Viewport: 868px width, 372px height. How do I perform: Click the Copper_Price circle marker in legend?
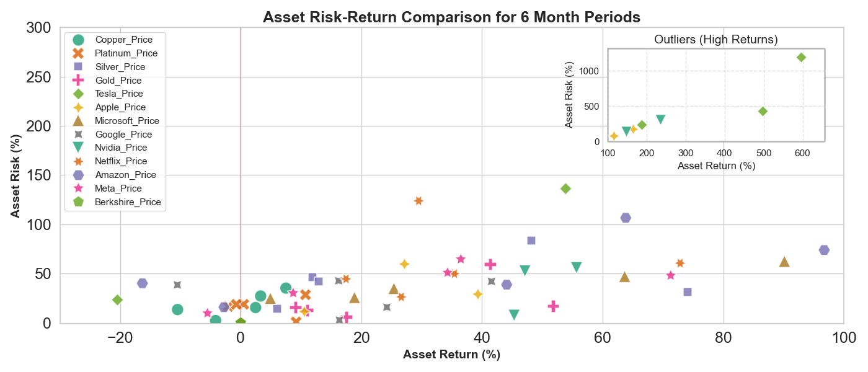(x=78, y=40)
